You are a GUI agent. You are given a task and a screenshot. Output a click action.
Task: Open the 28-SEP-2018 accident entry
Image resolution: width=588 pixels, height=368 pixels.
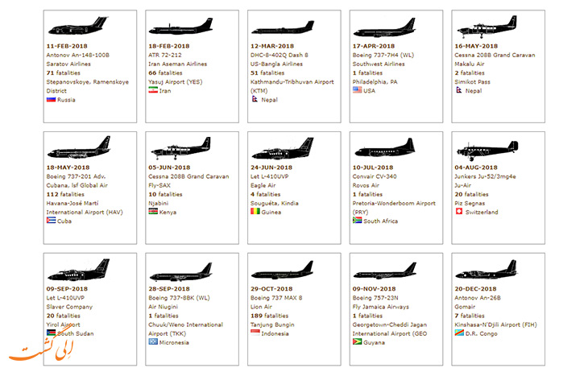click(169, 289)
